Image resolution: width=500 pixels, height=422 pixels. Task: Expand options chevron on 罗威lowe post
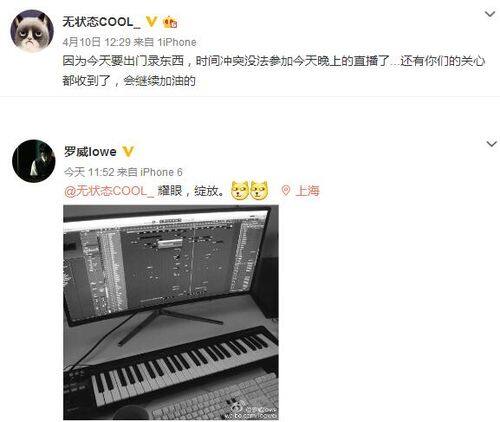(x=492, y=144)
